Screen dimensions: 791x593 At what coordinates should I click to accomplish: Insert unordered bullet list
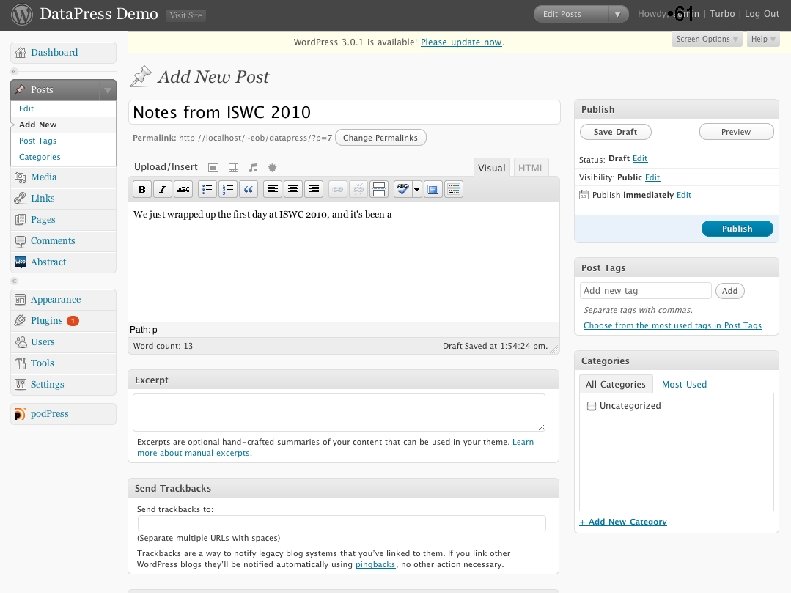coord(207,189)
